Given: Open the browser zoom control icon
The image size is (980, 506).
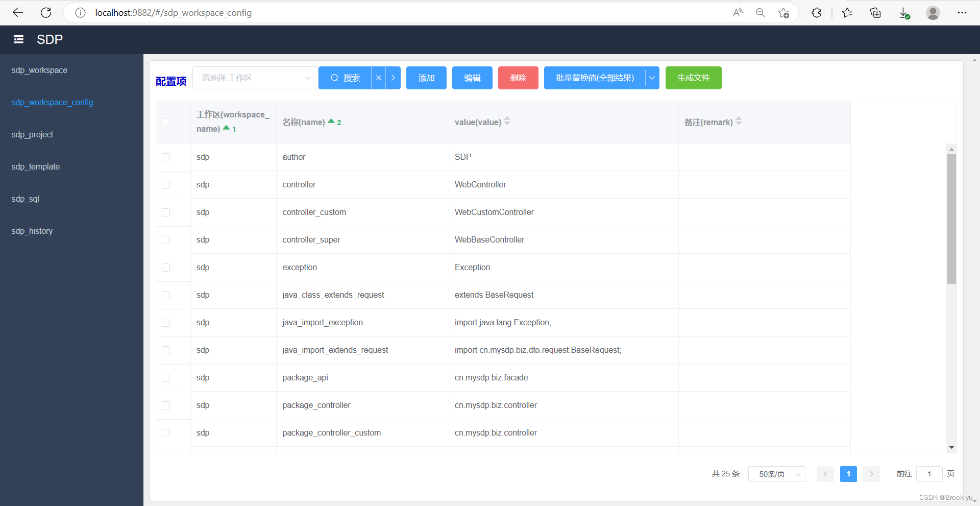Looking at the screenshot, I should pyautogui.click(x=761, y=13).
